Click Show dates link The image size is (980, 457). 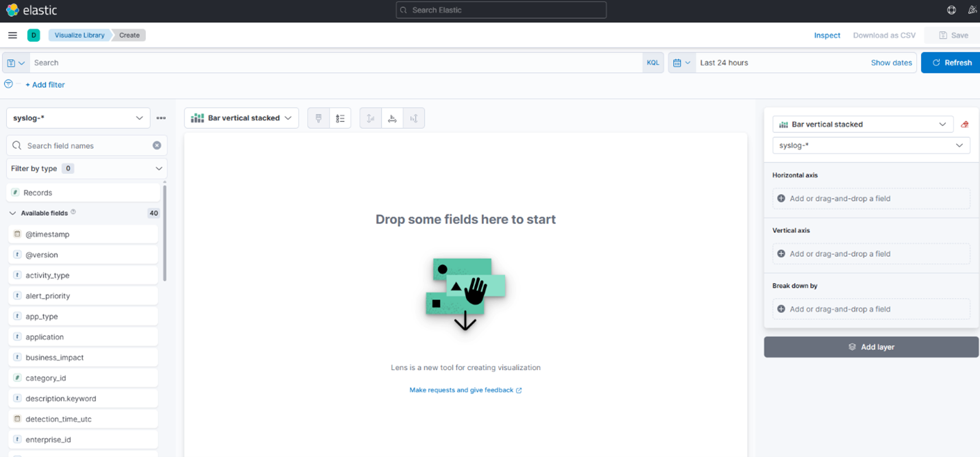coord(891,62)
